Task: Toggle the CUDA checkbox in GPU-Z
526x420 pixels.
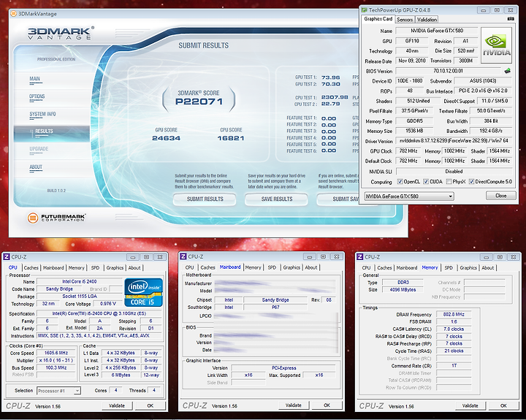Action: click(426, 181)
